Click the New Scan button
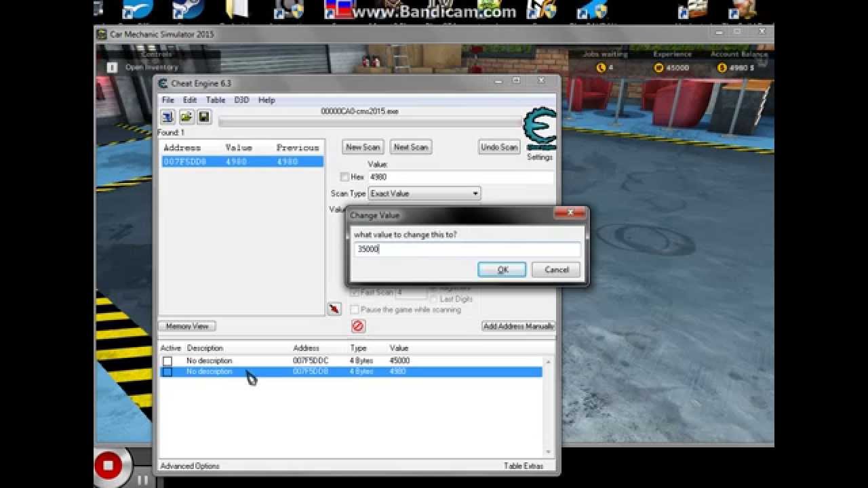Viewport: 868px width, 488px height. click(x=363, y=147)
